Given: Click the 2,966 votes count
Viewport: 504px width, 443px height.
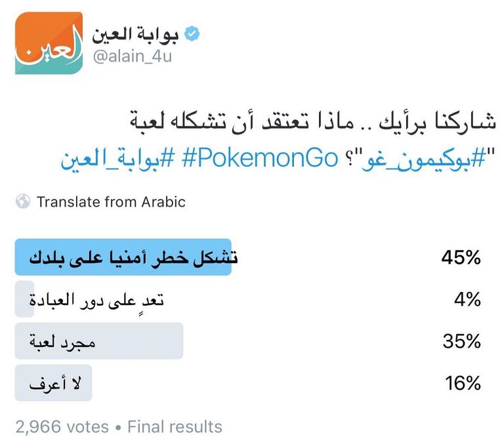Looking at the screenshot, I should [62, 427].
